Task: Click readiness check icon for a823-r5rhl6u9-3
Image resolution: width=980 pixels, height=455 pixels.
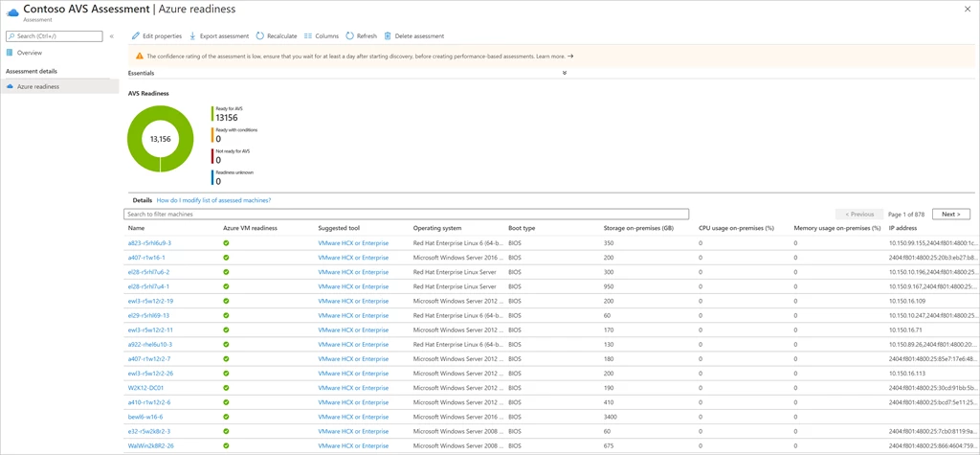Action: tap(226, 242)
